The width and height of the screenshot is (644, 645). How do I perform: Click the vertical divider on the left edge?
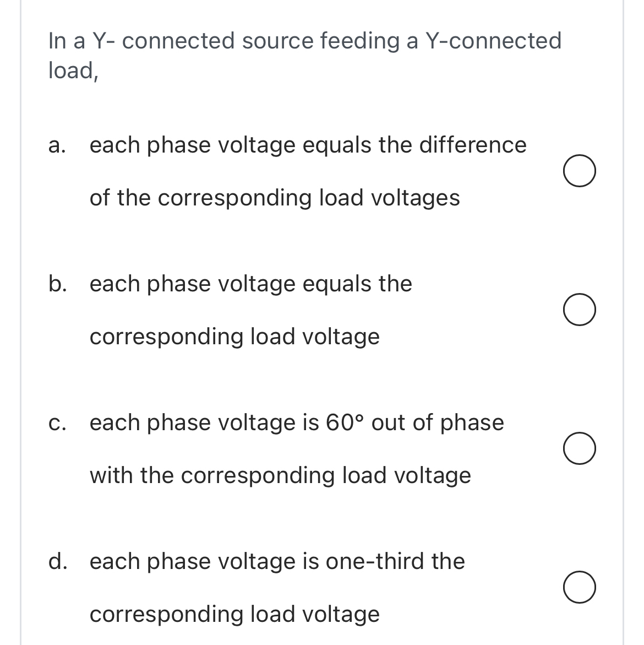pyautogui.click(x=20, y=322)
